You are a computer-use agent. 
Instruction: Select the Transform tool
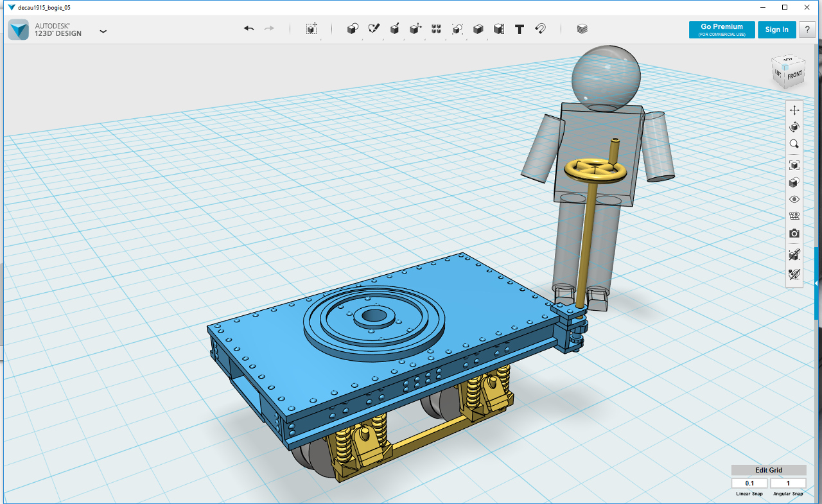tap(311, 29)
